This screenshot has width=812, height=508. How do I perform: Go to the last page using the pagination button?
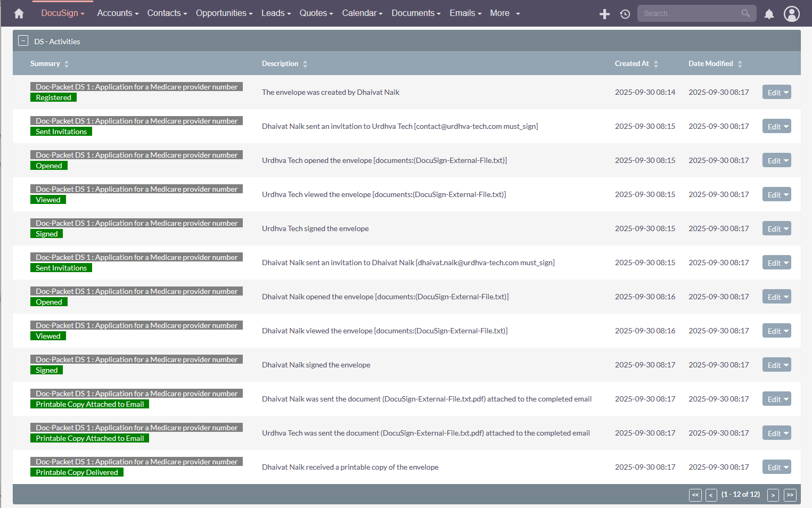pyautogui.click(x=790, y=495)
